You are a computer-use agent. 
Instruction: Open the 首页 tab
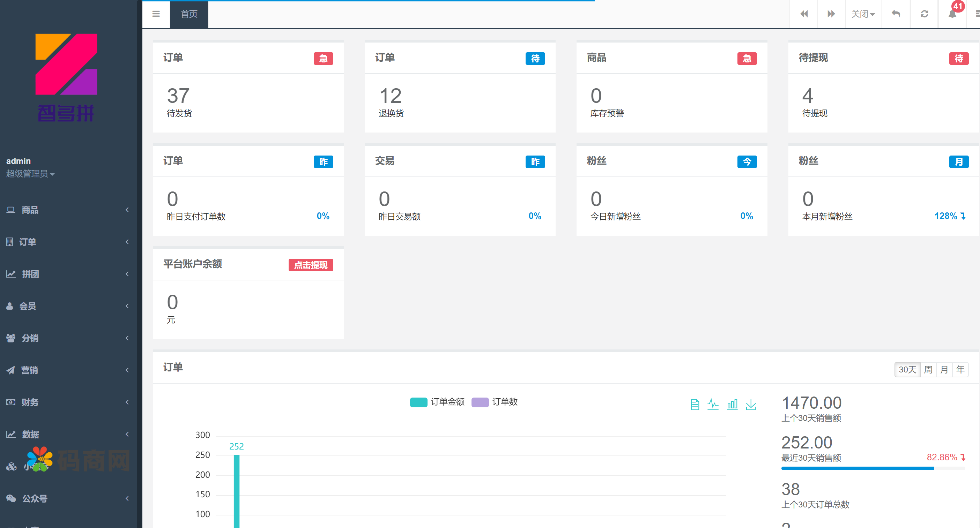189,14
